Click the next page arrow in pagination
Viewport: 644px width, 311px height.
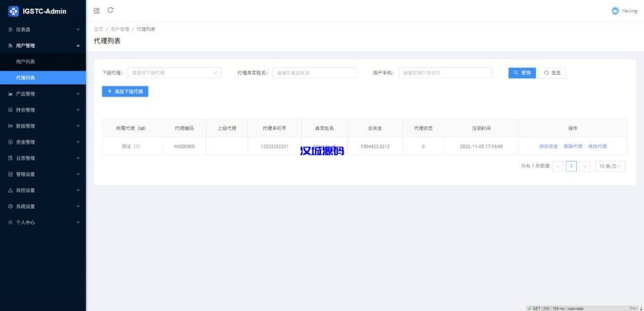pyautogui.click(x=585, y=166)
